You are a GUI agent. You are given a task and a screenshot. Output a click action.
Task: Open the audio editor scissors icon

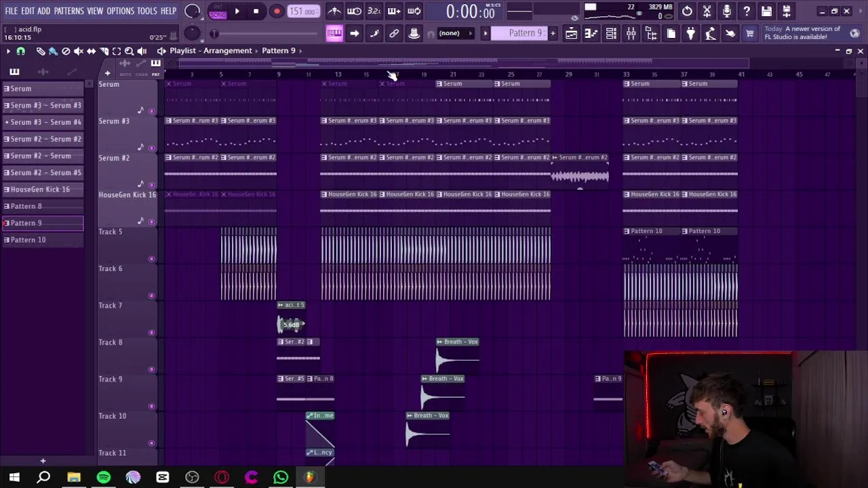(x=707, y=12)
